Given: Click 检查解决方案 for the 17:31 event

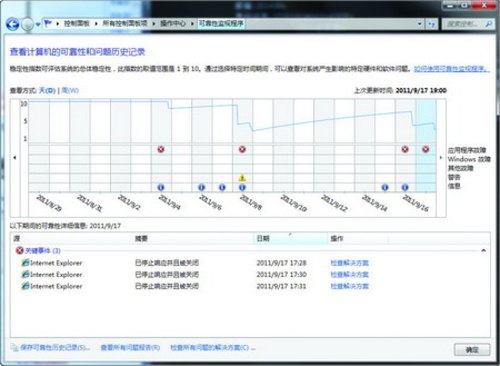Looking at the screenshot, I should (350, 286).
